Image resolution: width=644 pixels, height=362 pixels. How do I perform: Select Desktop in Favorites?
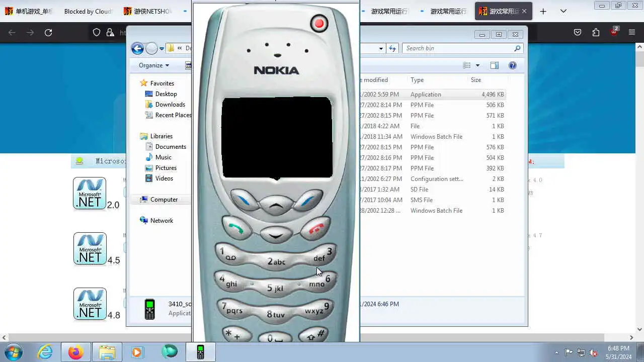[x=166, y=94]
